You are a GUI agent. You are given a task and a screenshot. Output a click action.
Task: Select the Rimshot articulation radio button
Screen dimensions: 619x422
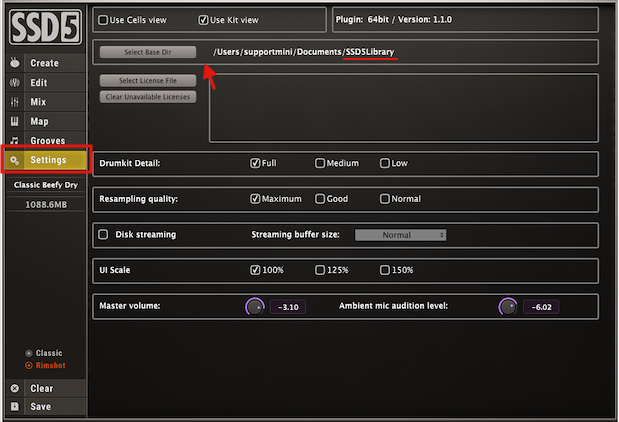29,365
